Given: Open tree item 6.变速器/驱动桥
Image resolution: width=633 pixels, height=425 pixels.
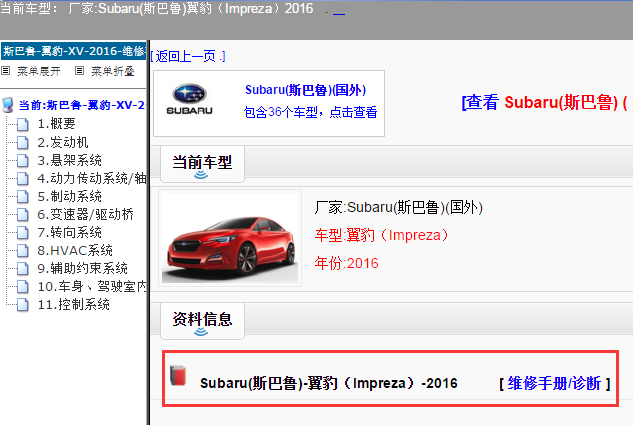Looking at the screenshot, I should click(x=85, y=214).
